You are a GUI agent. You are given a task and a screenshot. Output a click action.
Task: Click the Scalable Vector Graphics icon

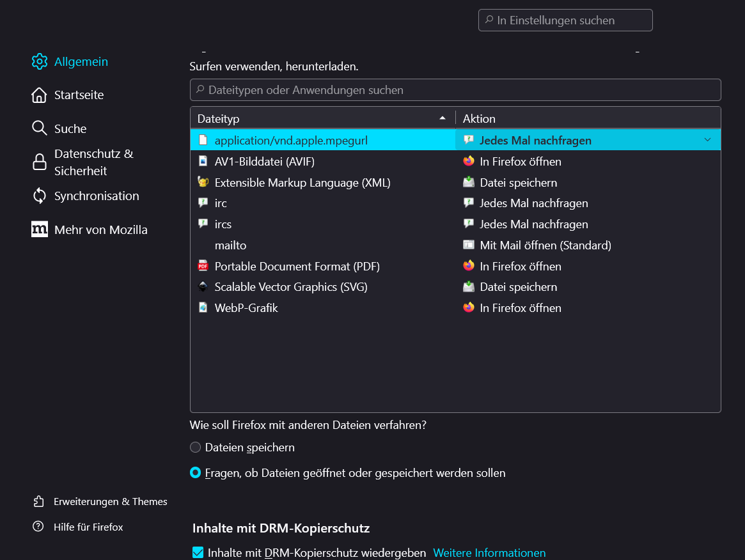tap(203, 286)
